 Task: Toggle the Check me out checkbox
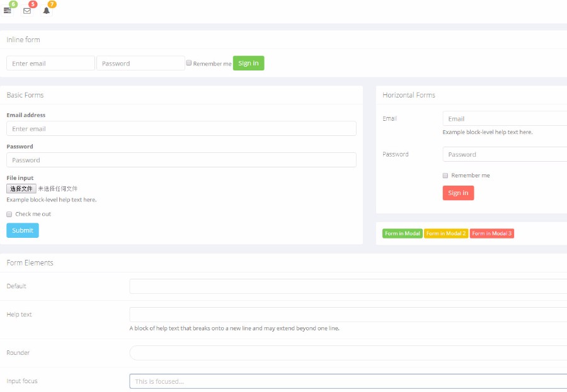(x=9, y=214)
